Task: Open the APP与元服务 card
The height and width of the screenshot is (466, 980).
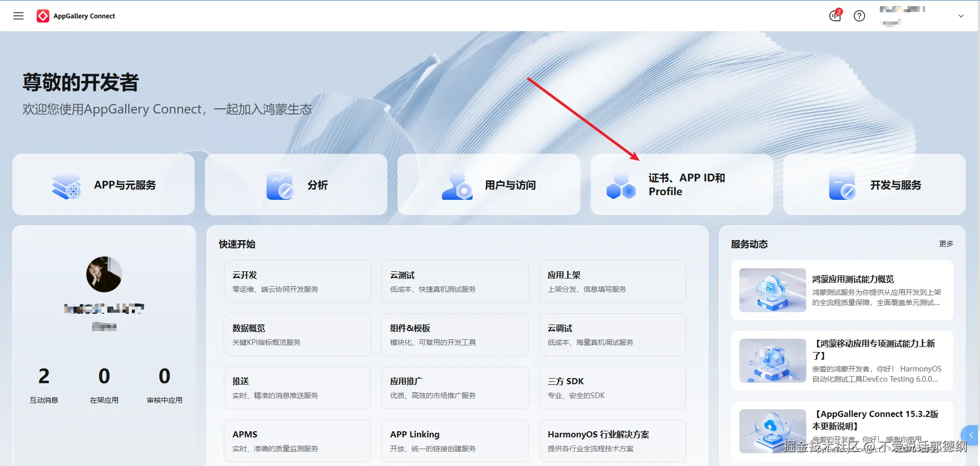Action: coord(104,184)
